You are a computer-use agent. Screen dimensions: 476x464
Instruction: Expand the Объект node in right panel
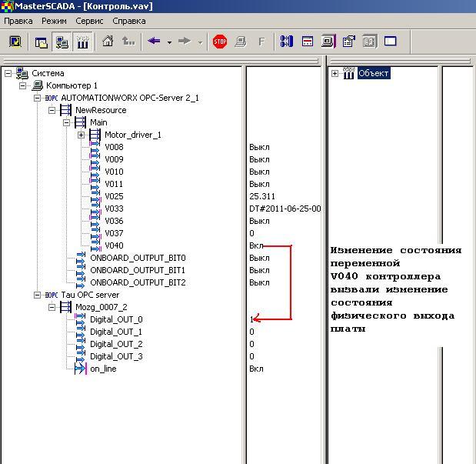point(335,74)
